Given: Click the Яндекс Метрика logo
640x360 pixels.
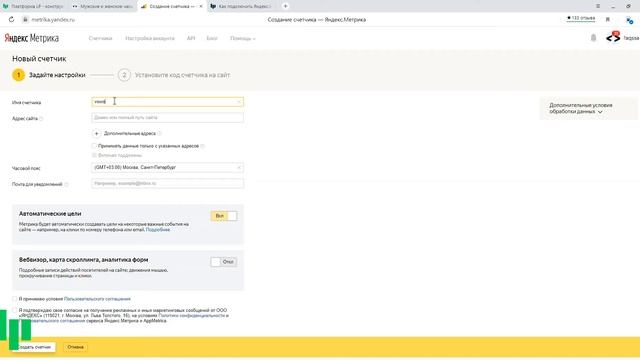Looking at the screenshot, I should 31,38.
